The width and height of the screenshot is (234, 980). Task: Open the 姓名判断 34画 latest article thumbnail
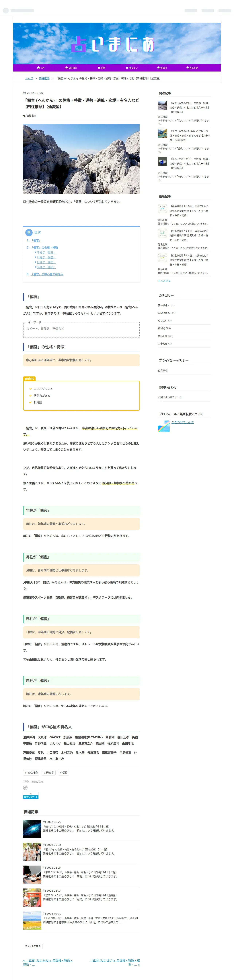(162, 258)
